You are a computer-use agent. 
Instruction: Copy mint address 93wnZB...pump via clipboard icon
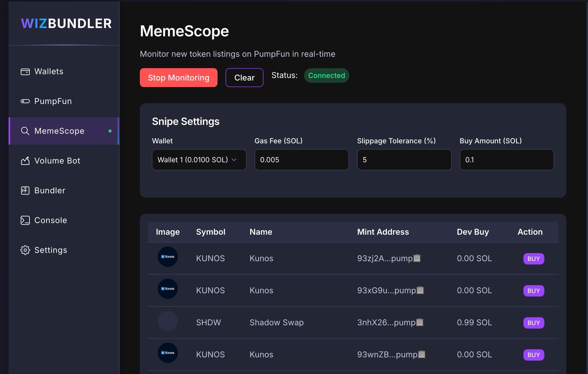(422, 354)
